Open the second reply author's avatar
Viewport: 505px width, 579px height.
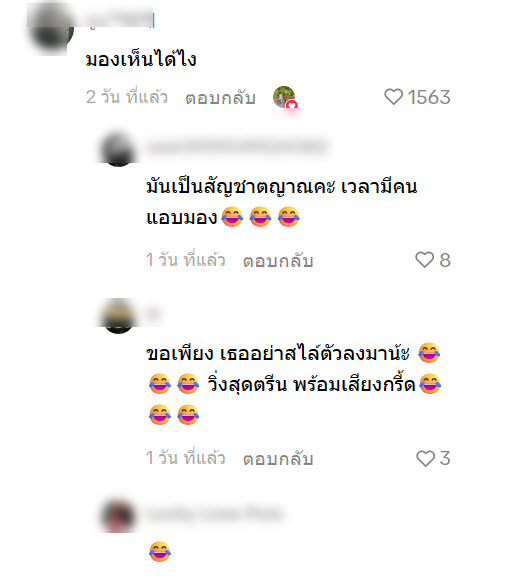coord(118,316)
